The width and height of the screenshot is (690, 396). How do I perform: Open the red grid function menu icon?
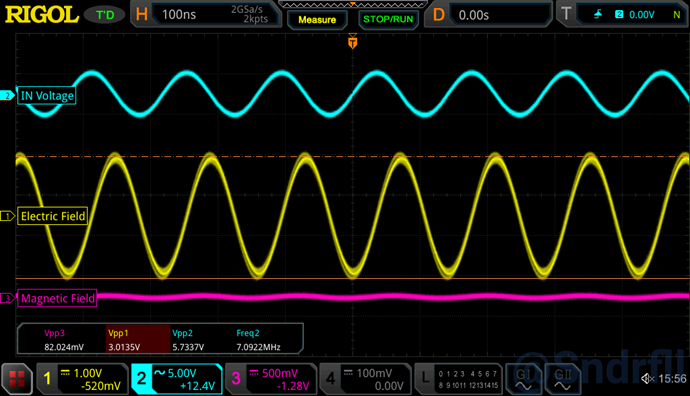click(x=17, y=379)
